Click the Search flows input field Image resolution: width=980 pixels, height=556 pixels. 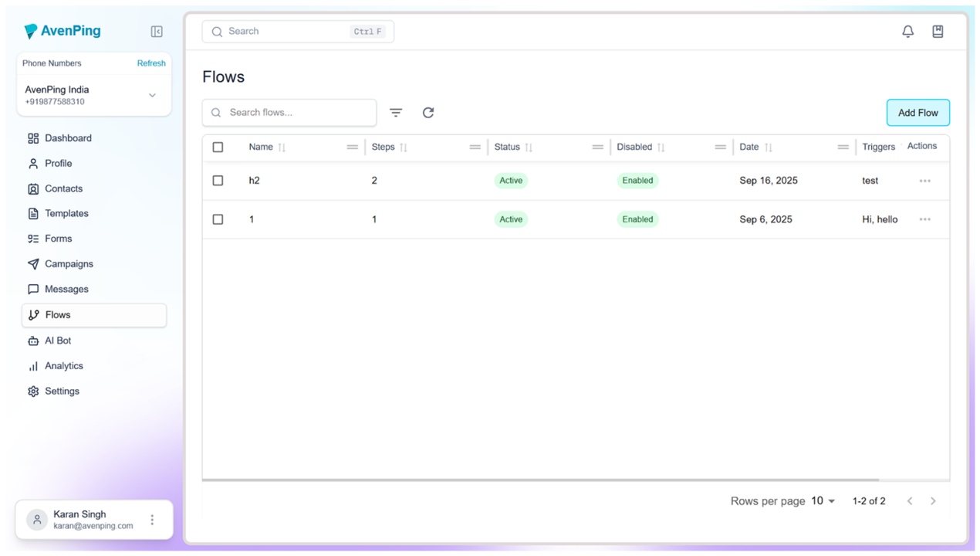[297, 113]
